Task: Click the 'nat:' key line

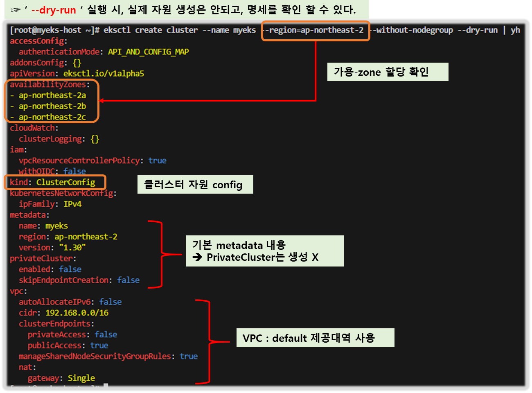Action: pos(27,367)
